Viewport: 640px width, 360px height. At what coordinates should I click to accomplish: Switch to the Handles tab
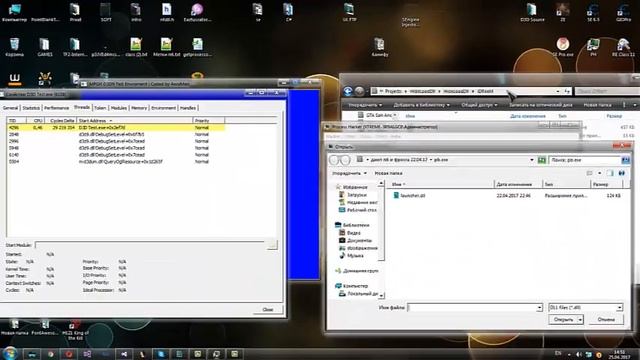(x=188, y=108)
